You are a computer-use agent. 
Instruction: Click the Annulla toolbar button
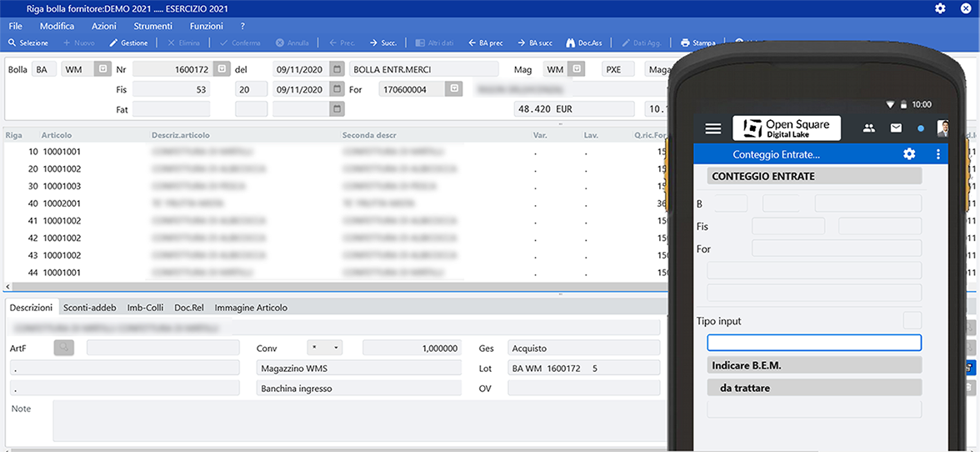[x=292, y=43]
